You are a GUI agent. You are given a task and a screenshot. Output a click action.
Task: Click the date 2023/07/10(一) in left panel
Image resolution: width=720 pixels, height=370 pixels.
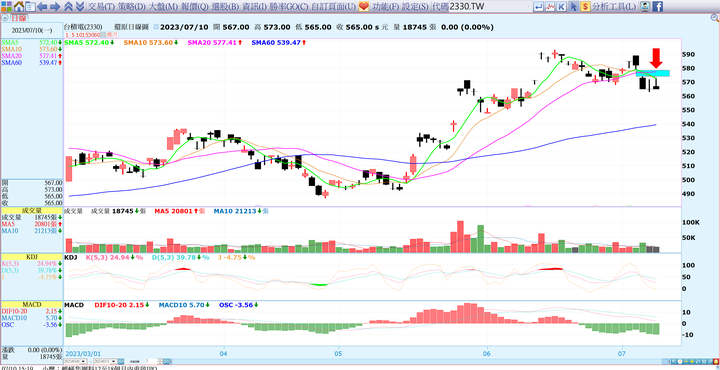(x=32, y=30)
